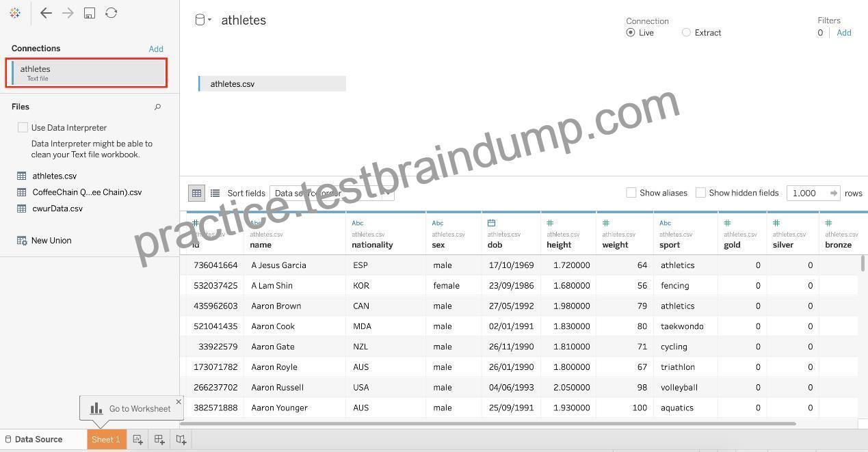Image resolution: width=868 pixels, height=452 pixels.
Task: Click the new worksheet icon
Action: click(137, 440)
